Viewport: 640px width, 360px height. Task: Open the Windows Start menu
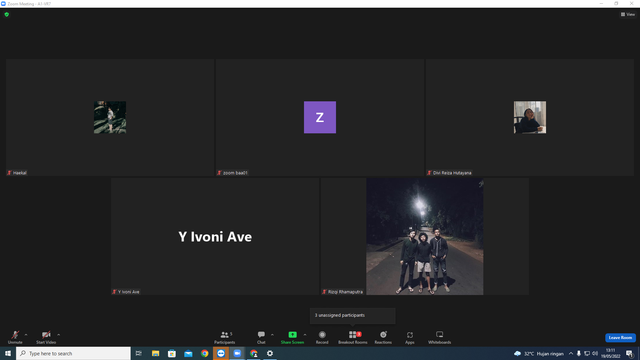pos(8,353)
